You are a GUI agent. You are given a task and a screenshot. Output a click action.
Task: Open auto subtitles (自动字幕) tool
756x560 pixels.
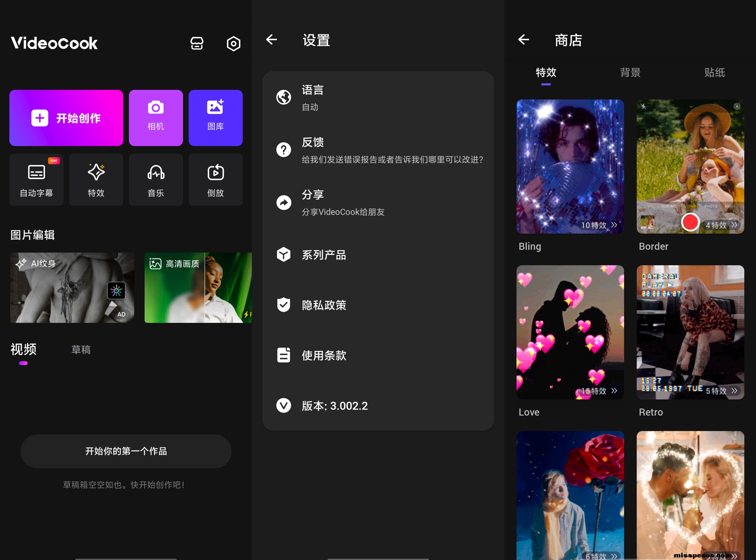(36, 180)
